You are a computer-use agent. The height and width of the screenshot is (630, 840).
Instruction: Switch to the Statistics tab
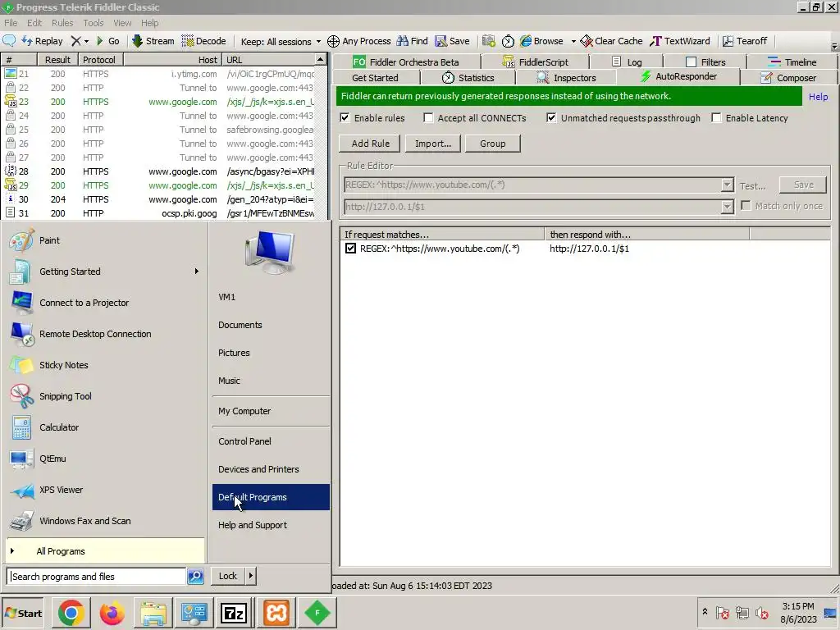coord(468,78)
